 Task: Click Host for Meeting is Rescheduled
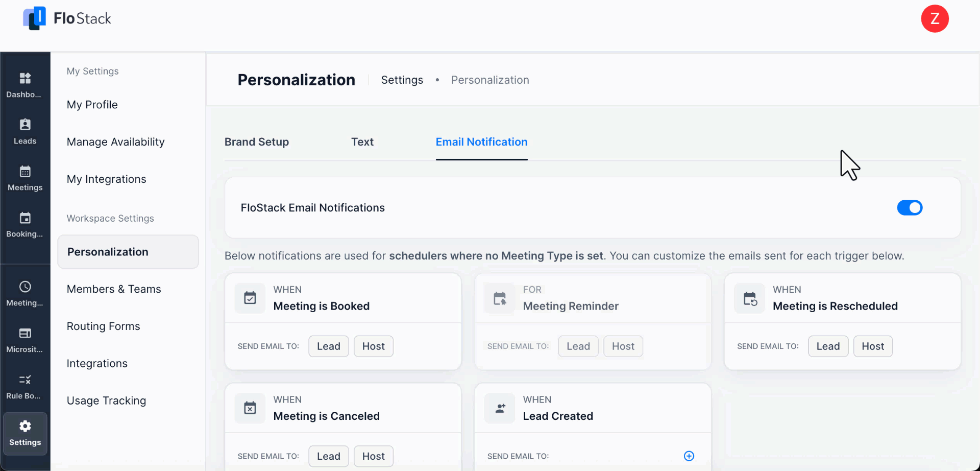[873, 346]
